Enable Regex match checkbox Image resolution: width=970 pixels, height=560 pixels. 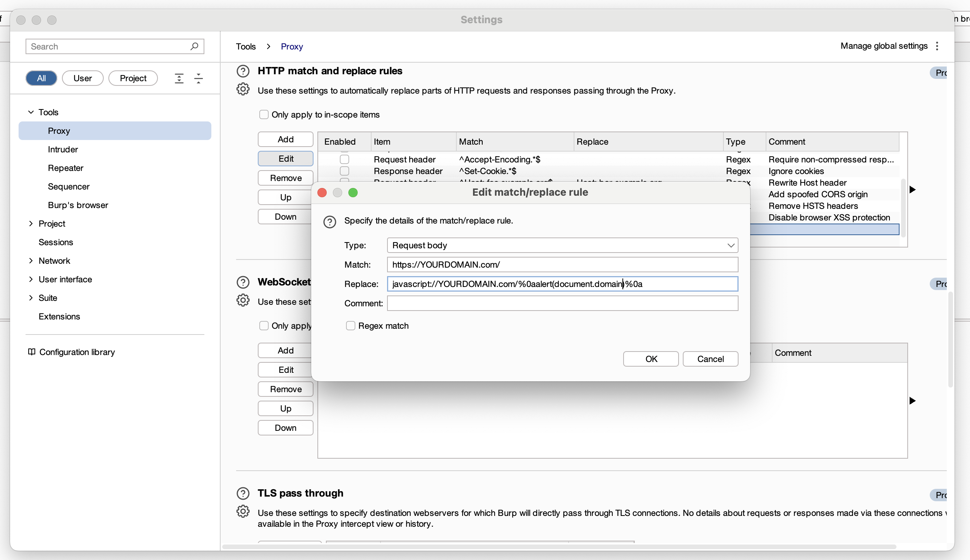point(350,326)
